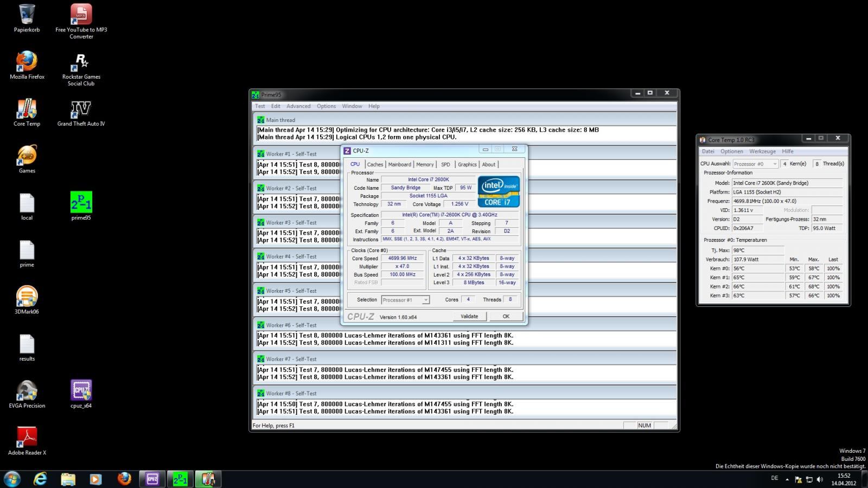Select the 3DMark06 desktop shortcut
The image size is (868, 488).
coord(27,300)
